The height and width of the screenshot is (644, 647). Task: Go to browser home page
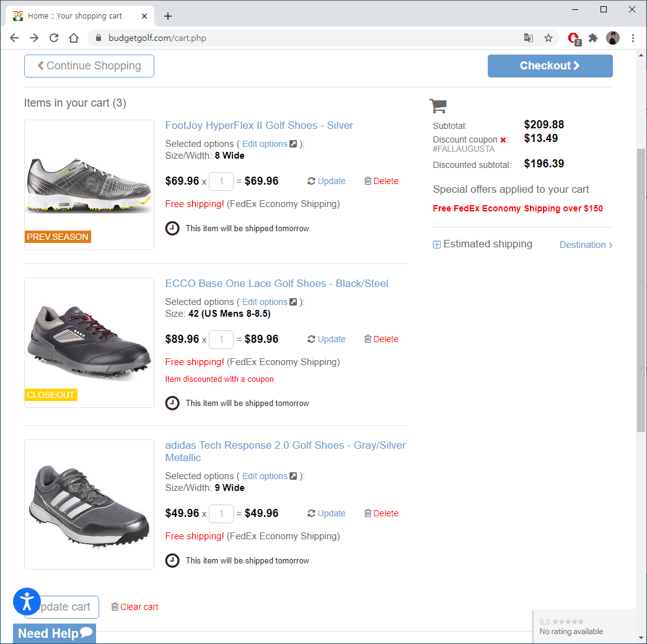pos(74,38)
